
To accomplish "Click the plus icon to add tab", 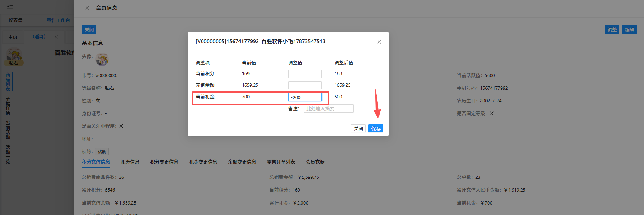I will (x=72, y=37).
